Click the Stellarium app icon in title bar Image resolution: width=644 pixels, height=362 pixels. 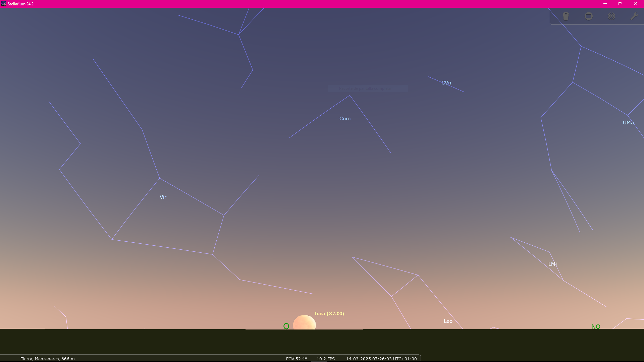3,4
